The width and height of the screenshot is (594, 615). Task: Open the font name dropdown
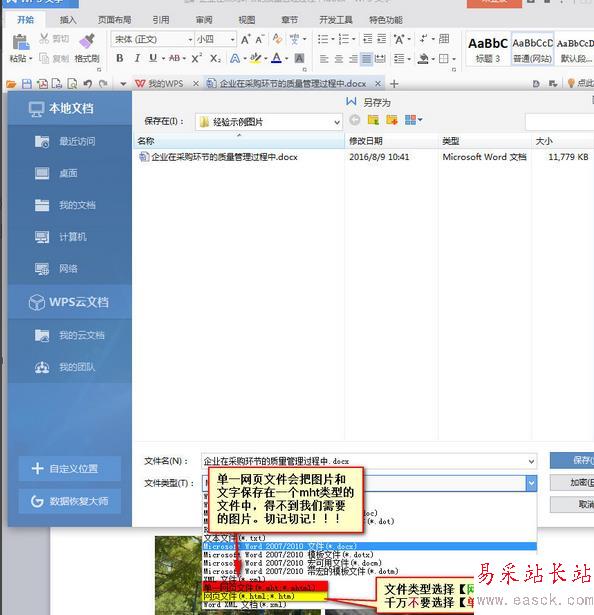point(190,40)
